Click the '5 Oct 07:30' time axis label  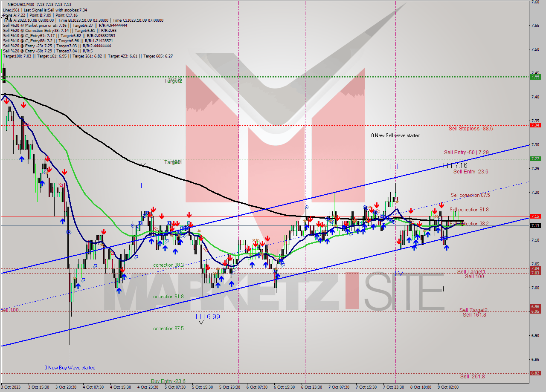[175, 387]
